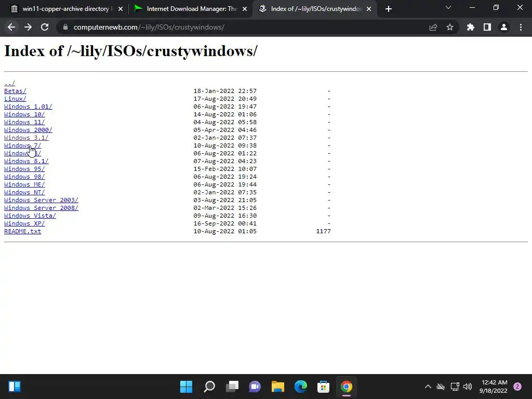View site information lock icon
The width and height of the screenshot is (532, 399).
click(x=65, y=27)
